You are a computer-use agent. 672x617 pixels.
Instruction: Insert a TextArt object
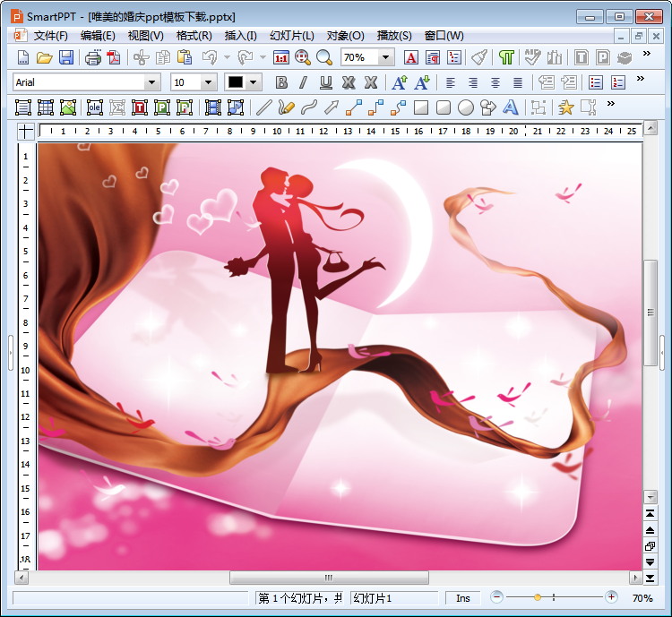pyautogui.click(x=511, y=107)
